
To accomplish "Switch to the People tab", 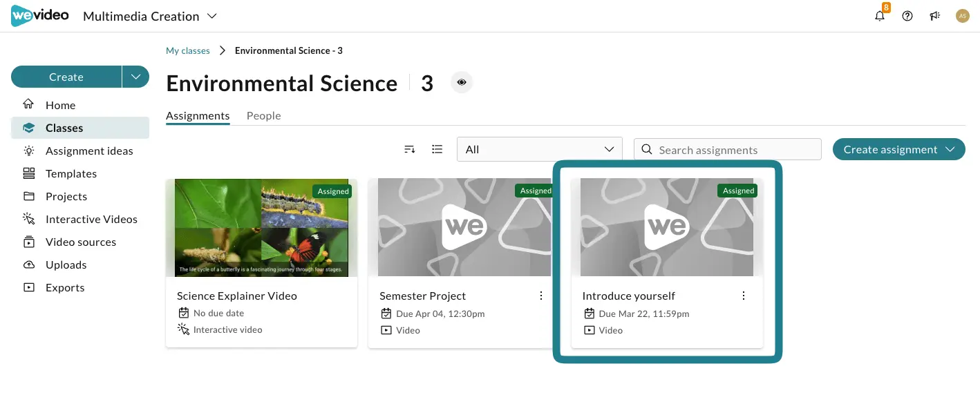I will (264, 115).
